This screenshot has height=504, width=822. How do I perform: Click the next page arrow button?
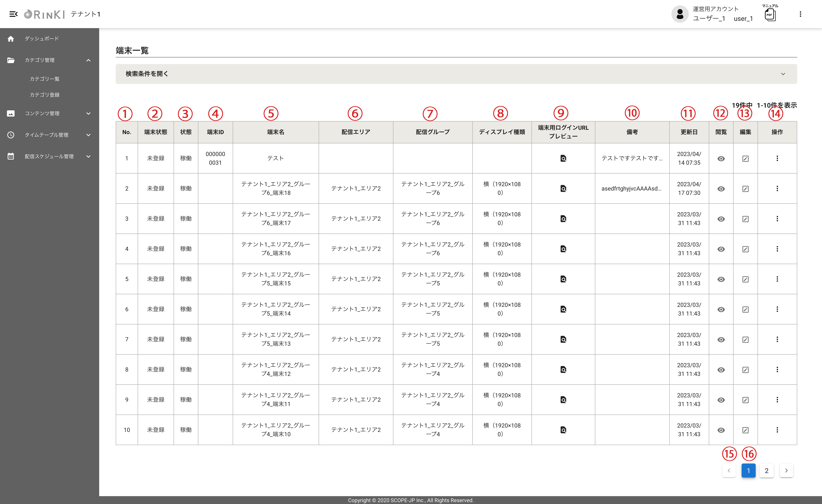click(786, 471)
